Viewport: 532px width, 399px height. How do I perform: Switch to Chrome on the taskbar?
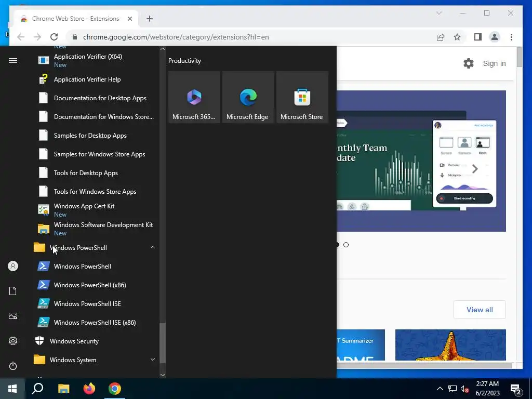pos(115,389)
